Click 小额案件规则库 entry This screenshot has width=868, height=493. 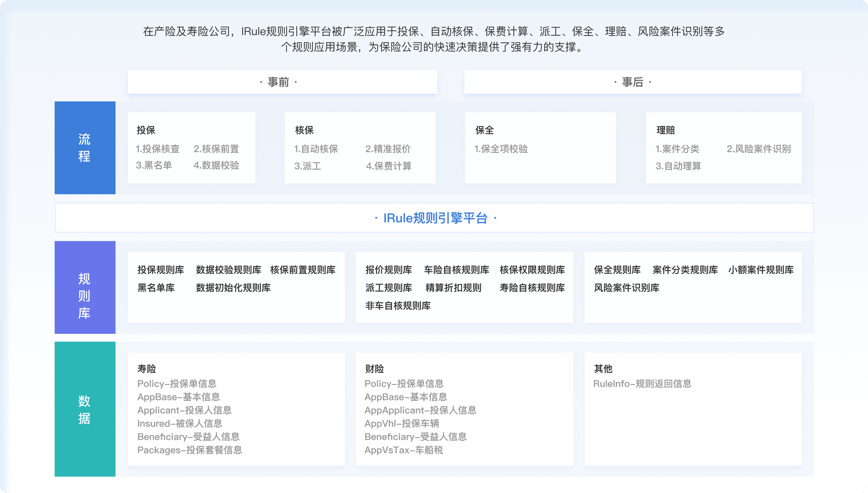click(761, 270)
